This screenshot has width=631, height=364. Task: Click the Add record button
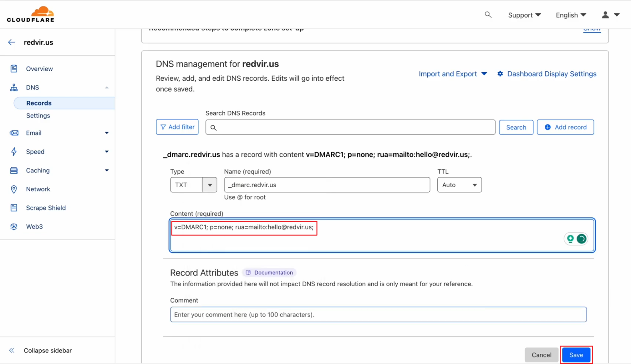[x=565, y=127]
